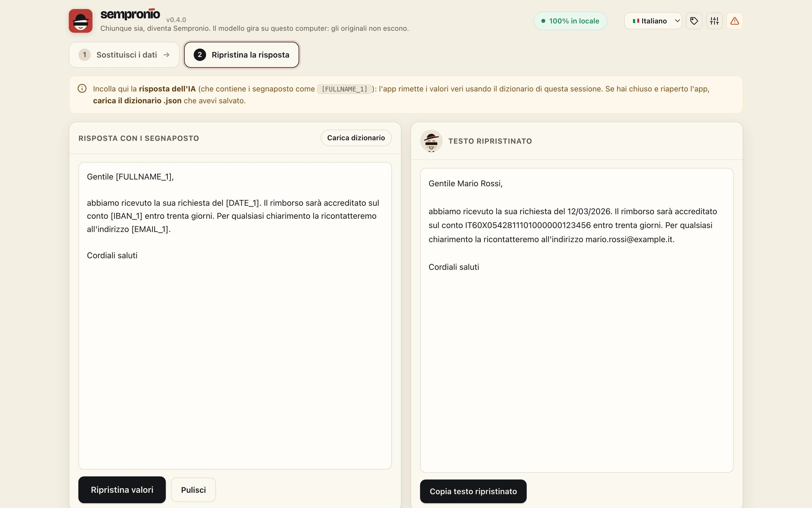Click the Pulisci button
812x508 pixels.
coord(193,490)
